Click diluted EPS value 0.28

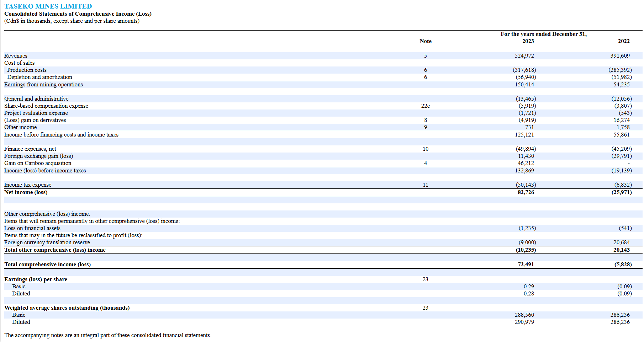[x=529, y=294]
